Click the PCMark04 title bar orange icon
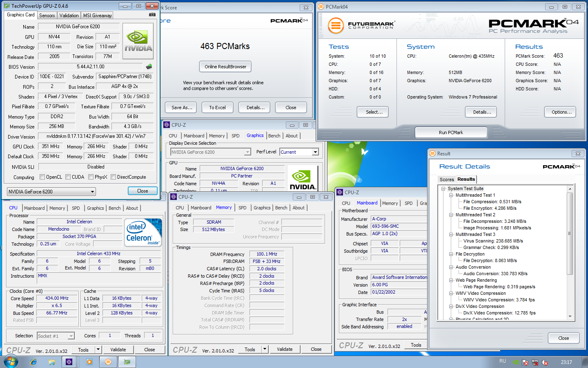The width and height of the screenshot is (588, 368). pos(321,7)
